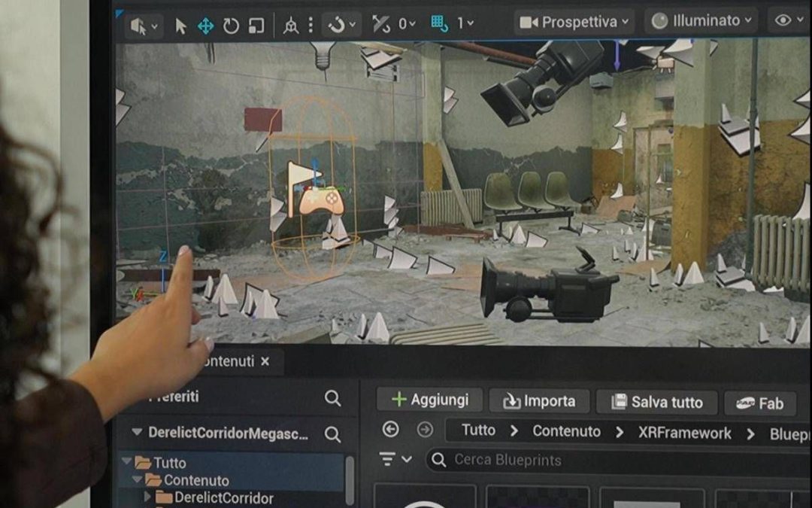Viewport: 812px width, 508px height.
Task: Select the camera actor on the floor
Action: click(x=548, y=289)
